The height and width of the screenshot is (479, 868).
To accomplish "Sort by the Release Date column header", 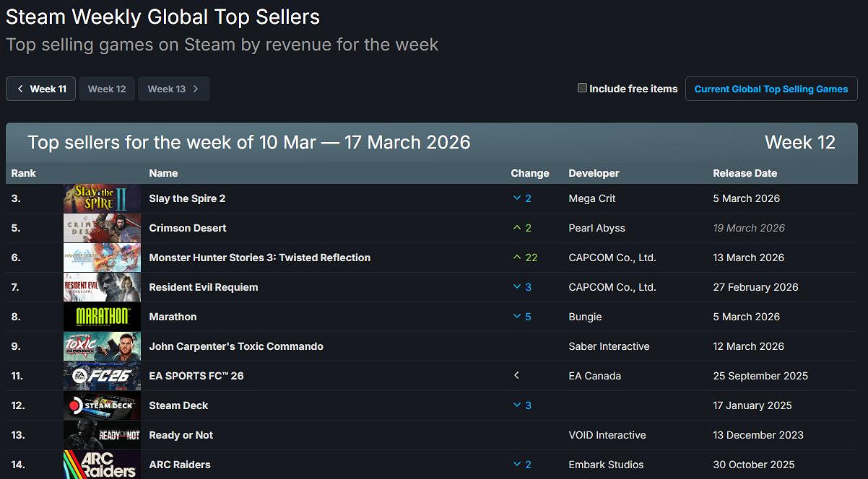I will point(745,173).
